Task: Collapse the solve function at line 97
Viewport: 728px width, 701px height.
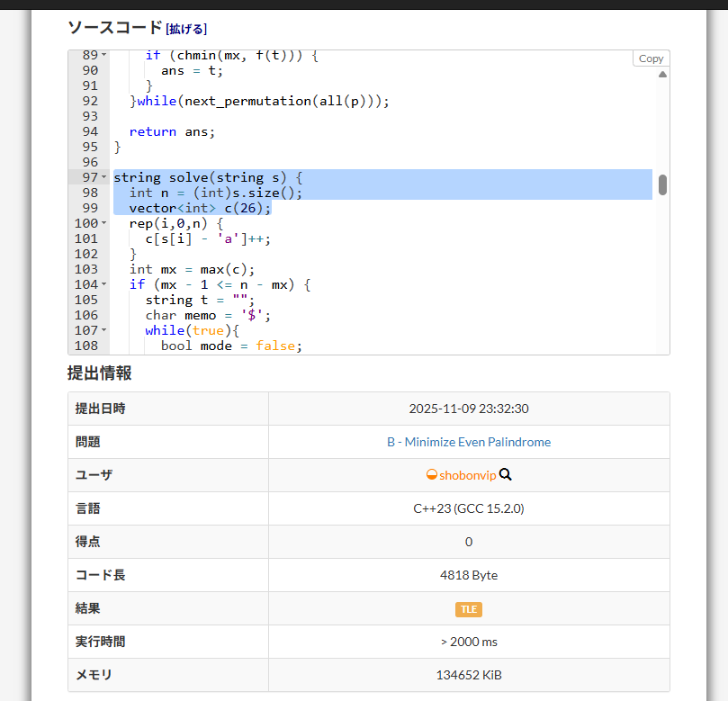Action: click(x=104, y=177)
